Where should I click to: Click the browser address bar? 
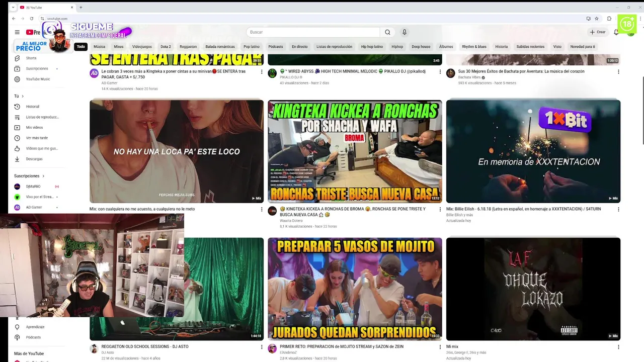tap(312, 19)
